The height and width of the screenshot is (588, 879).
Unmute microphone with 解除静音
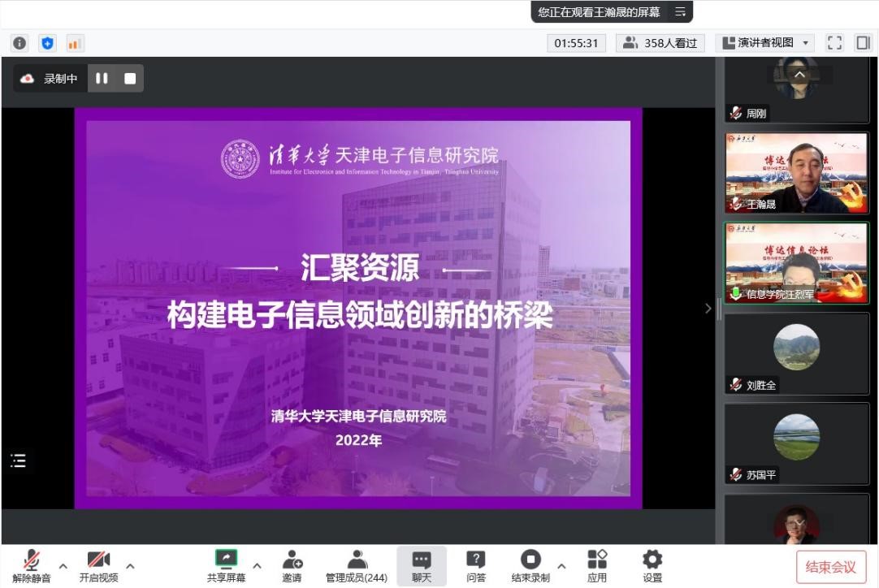click(x=31, y=566)
